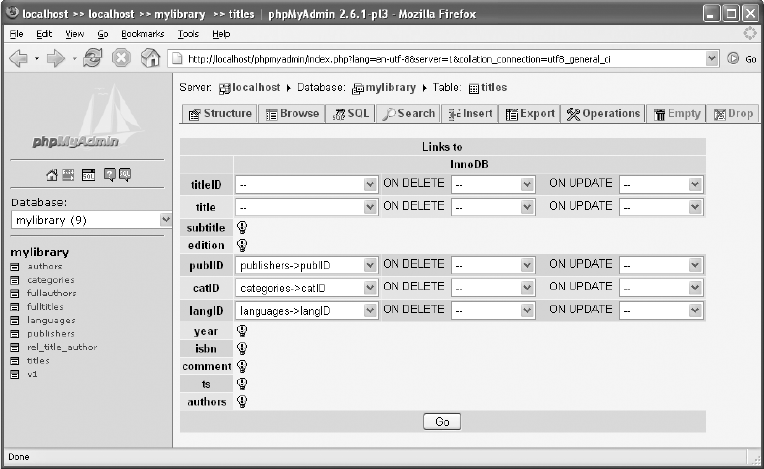Click the Drop table tab
764x469 pixels.
click(x=733, y=113)
